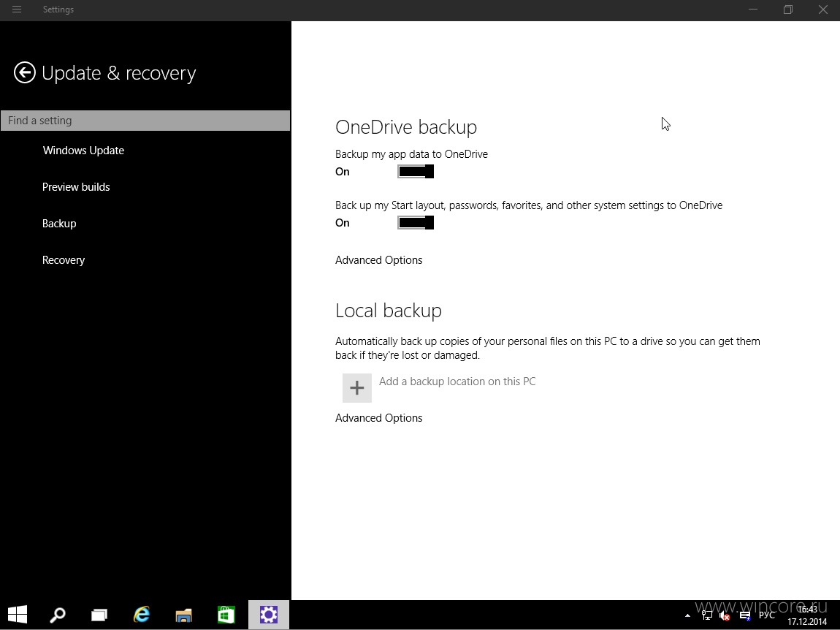The height and width of the screenshot is (630, 840).
Task: Open the clock and date showing 17.12.2014
Action: [807, 615]
